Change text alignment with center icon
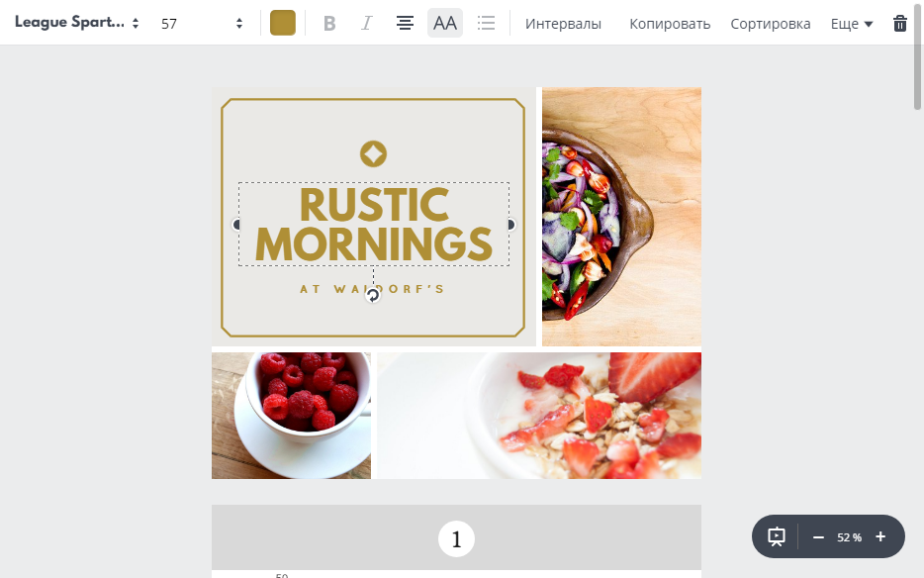This screenshot has height=578, width=924. pos(405,23)
